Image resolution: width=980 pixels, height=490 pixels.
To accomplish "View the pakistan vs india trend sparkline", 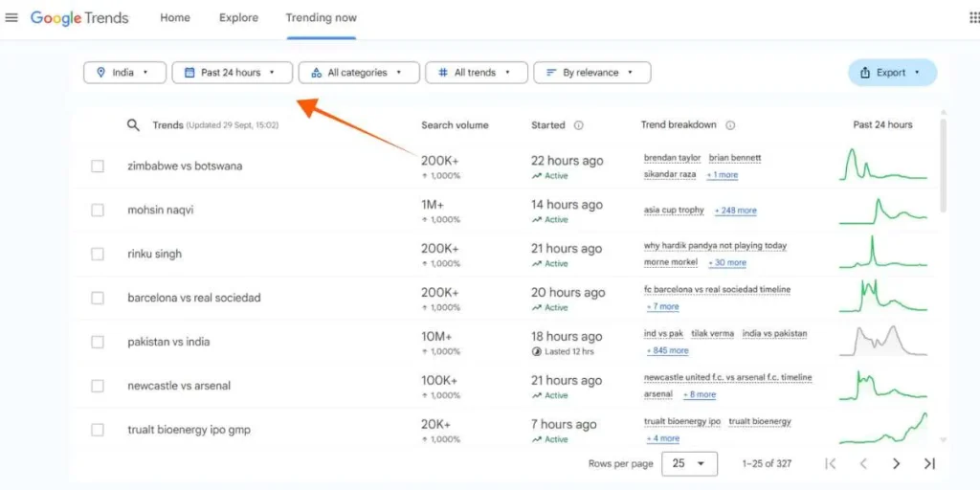I will click(882, 342).
